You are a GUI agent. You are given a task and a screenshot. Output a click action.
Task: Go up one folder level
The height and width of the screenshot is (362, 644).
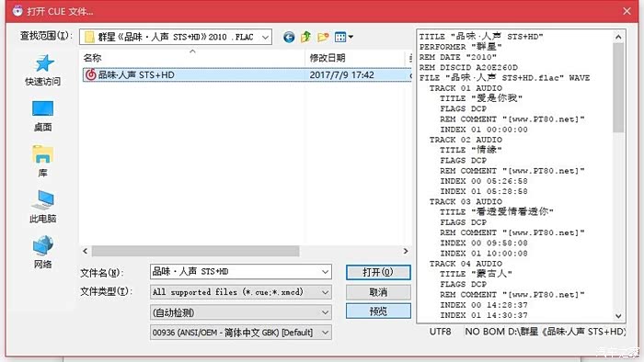[x=305, y=38]
